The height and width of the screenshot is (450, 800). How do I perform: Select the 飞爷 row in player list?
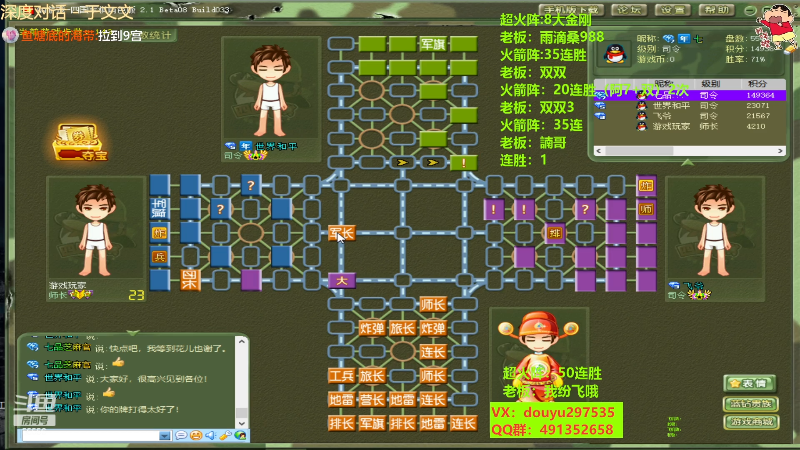pos(690,116)
